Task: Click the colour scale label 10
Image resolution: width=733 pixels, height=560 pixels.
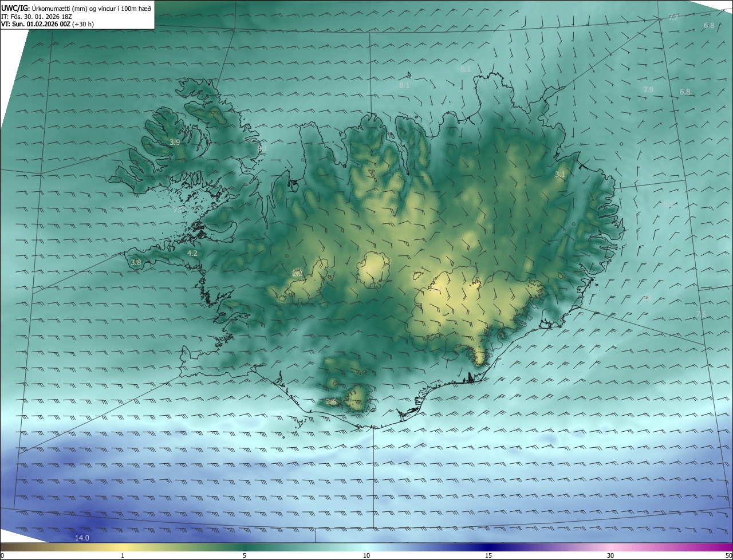Action: tap(366, 556)
